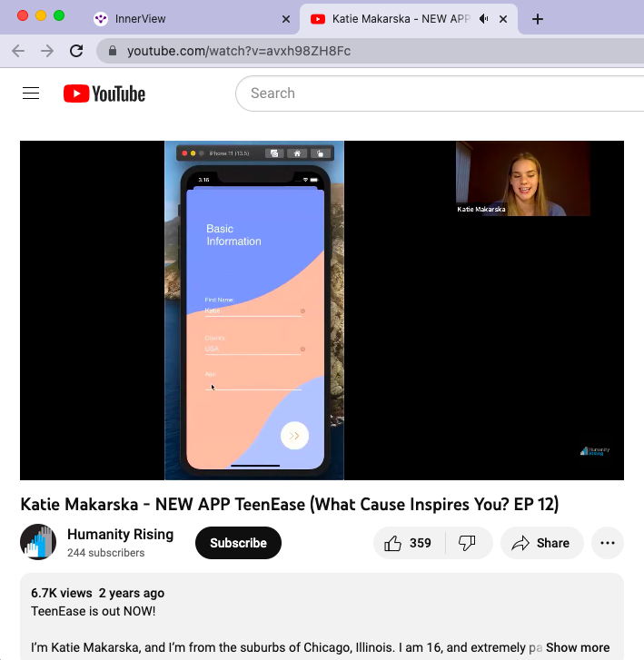
Task: Like the video with thumbs up
Action: coord(408,543)
